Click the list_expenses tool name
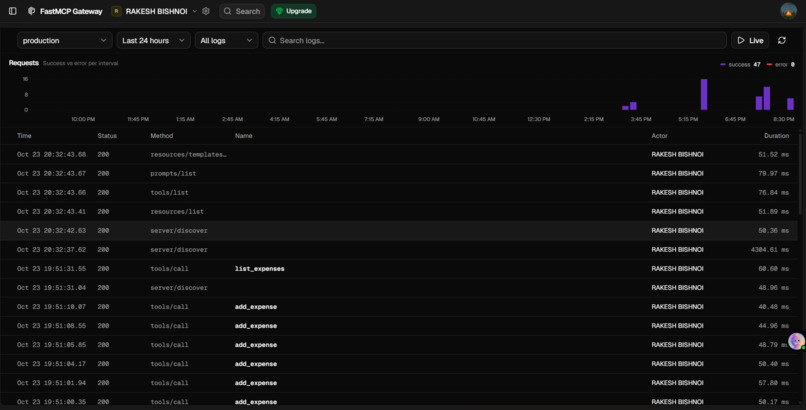The height and width of the screenshot is (410, 806). (260, 269)
